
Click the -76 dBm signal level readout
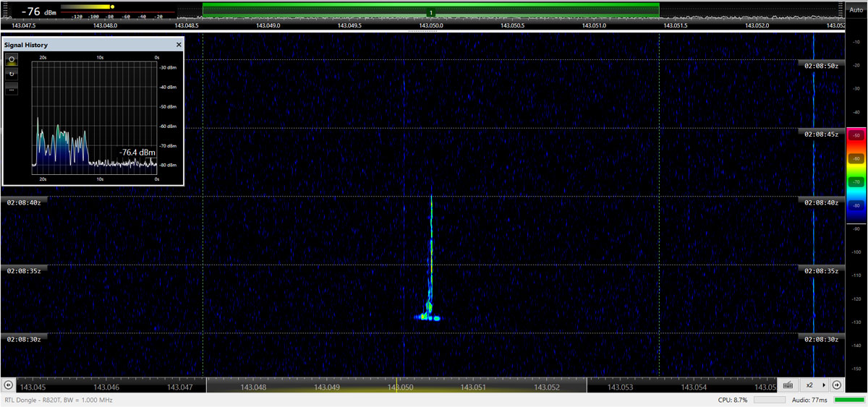[38, 11]
